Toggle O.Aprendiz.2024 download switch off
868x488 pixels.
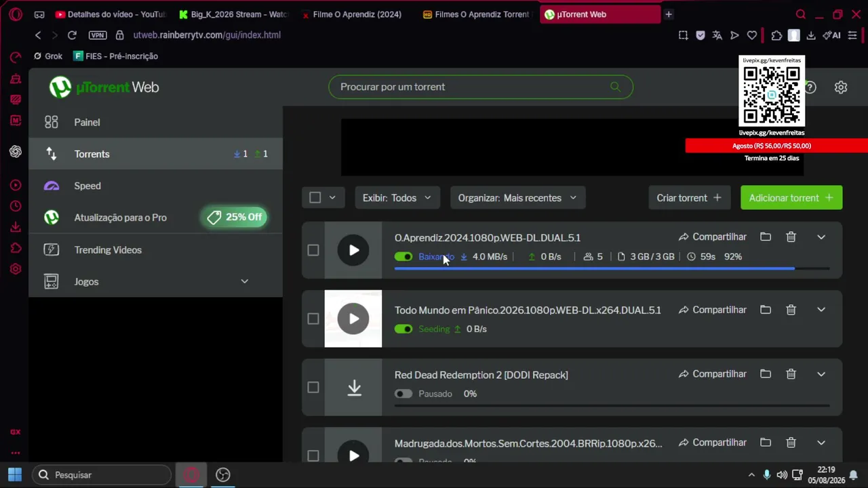pos(403,257)
